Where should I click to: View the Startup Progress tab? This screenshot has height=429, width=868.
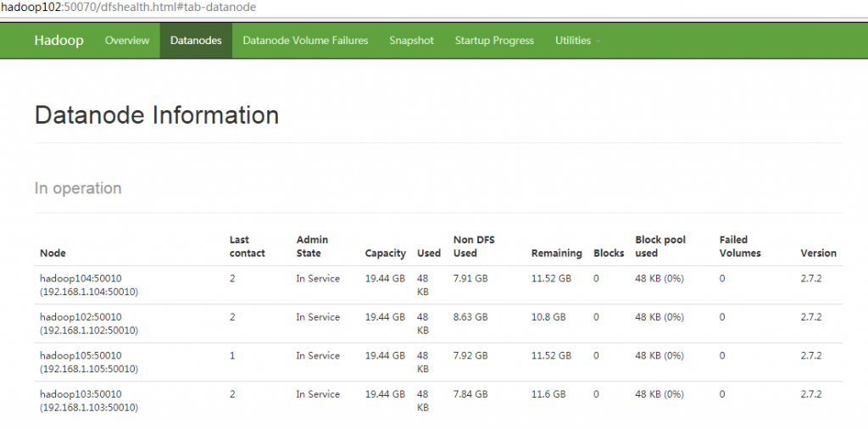pyautogui.click(x=494, y=41)
